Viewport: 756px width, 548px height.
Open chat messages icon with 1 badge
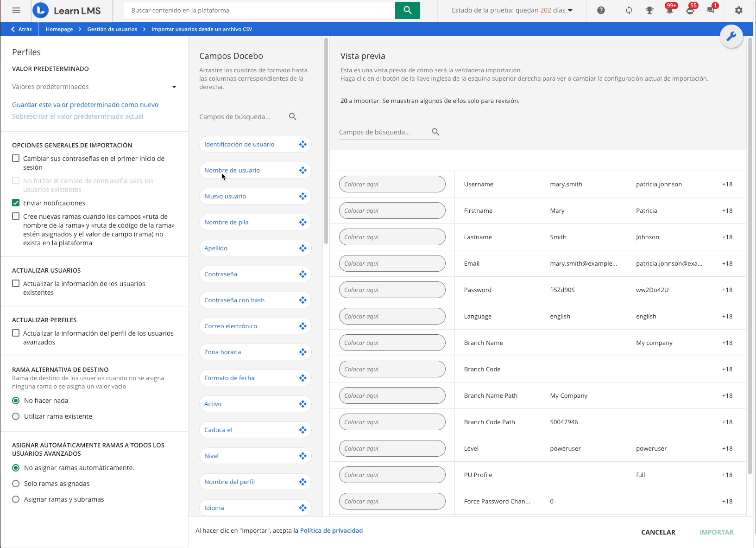click(x=711, y=9)
